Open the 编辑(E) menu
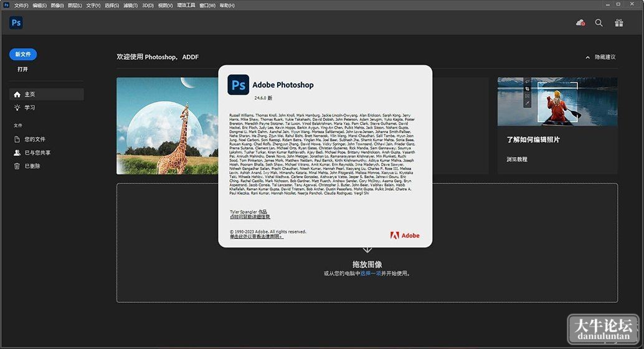This screenshot has width=644, height=349. tap(39, 6)
